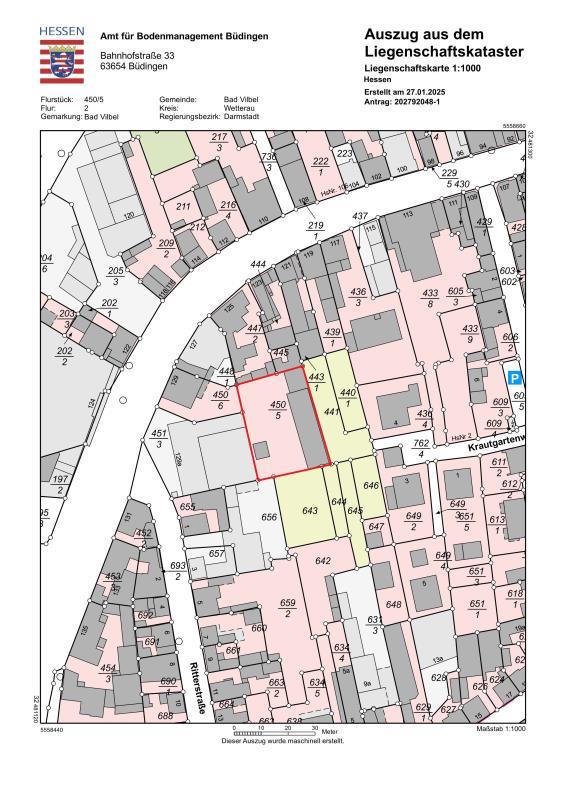The width and height of the screenshot is (566, 800).
Task: Click the Ritterstraße street label
Action: 197,688
